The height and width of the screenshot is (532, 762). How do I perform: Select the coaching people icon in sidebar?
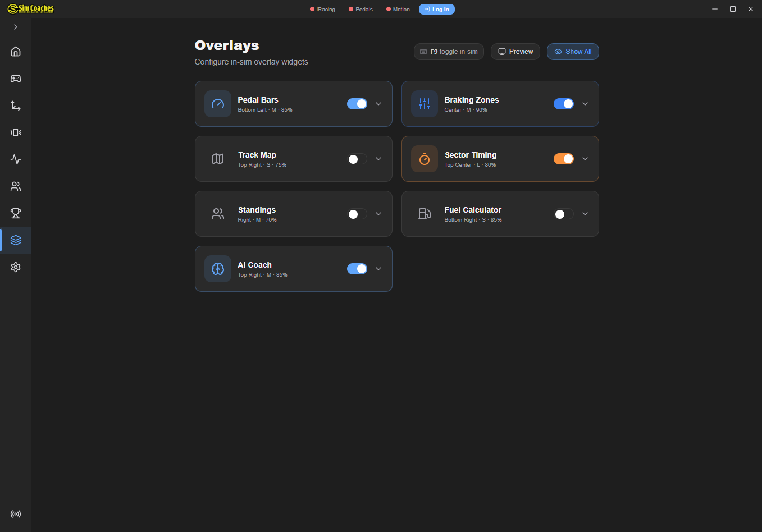tap(15, 186)
